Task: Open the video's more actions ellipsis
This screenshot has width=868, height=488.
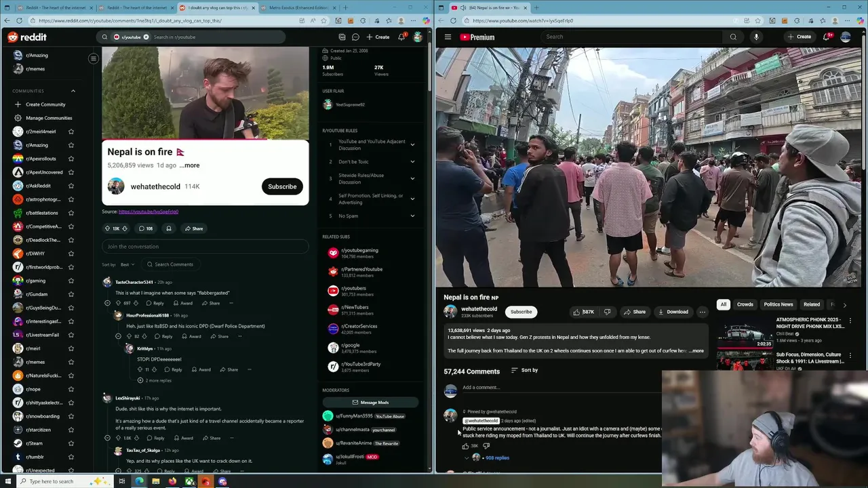Action: (703, 312)
